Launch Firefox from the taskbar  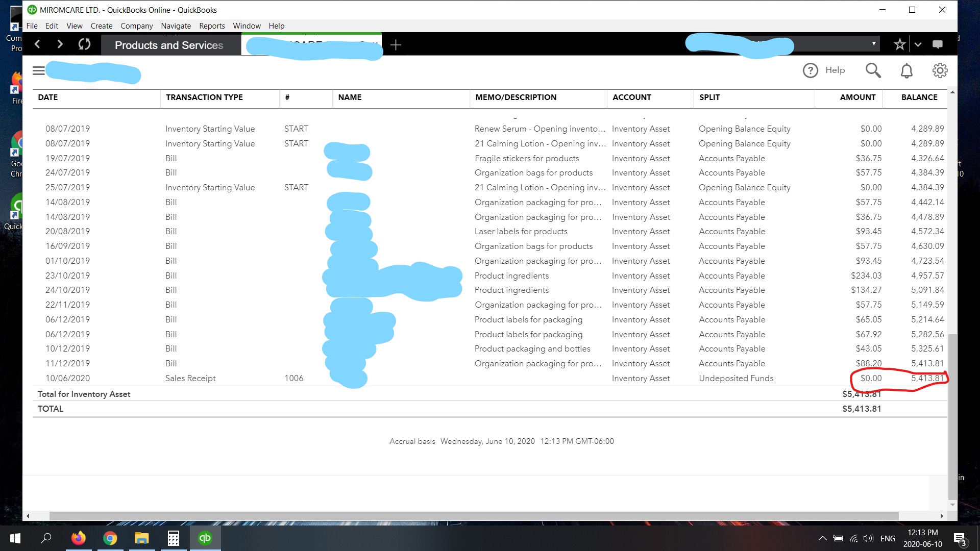pos(78,538)
